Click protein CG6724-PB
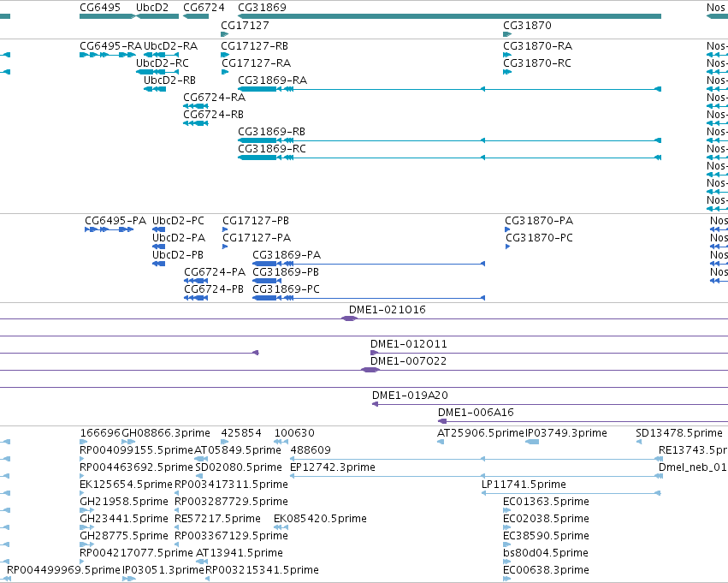The height and width of the screenshot is (583, 728). click(214, 289)
